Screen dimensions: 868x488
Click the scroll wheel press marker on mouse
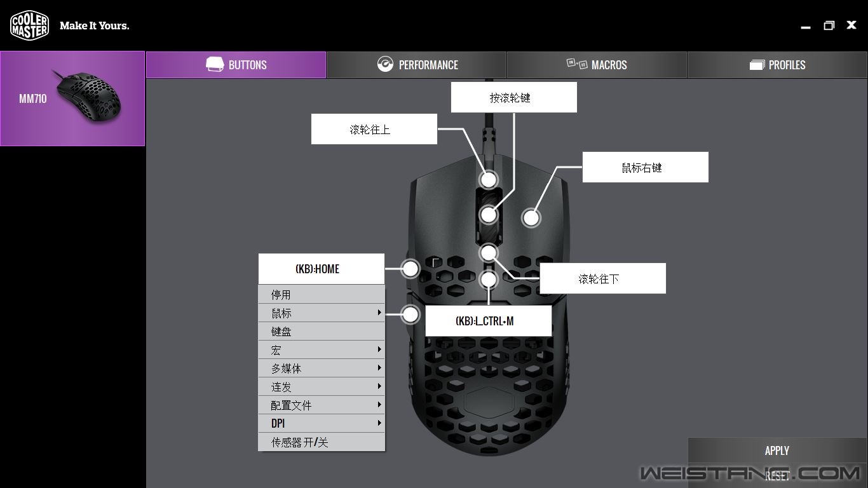489,215
